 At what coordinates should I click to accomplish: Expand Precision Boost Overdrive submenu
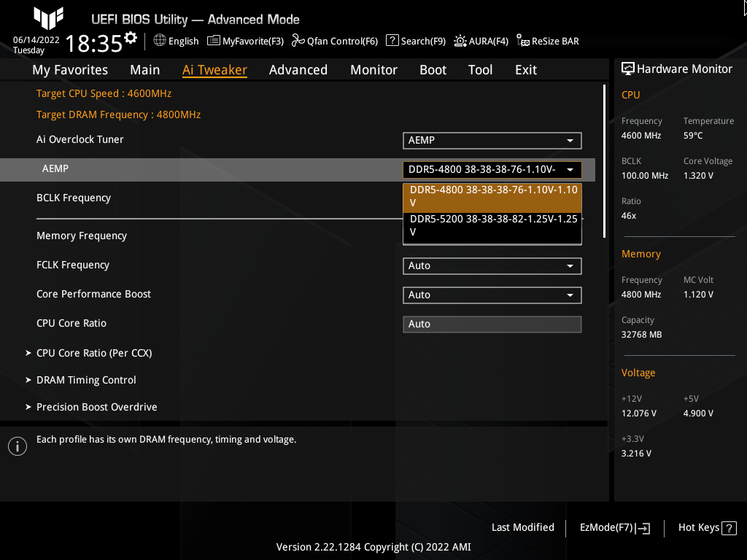tap(97, 407)
